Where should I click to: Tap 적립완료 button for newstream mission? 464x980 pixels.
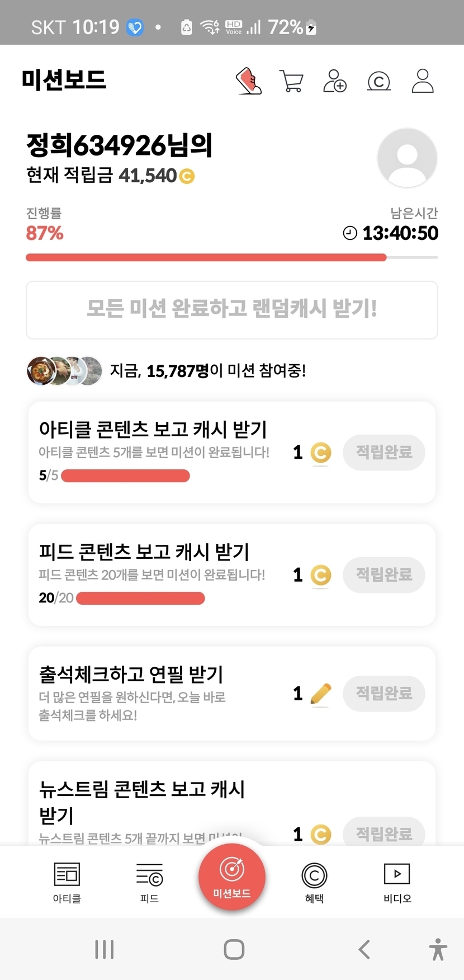point(384,833)
